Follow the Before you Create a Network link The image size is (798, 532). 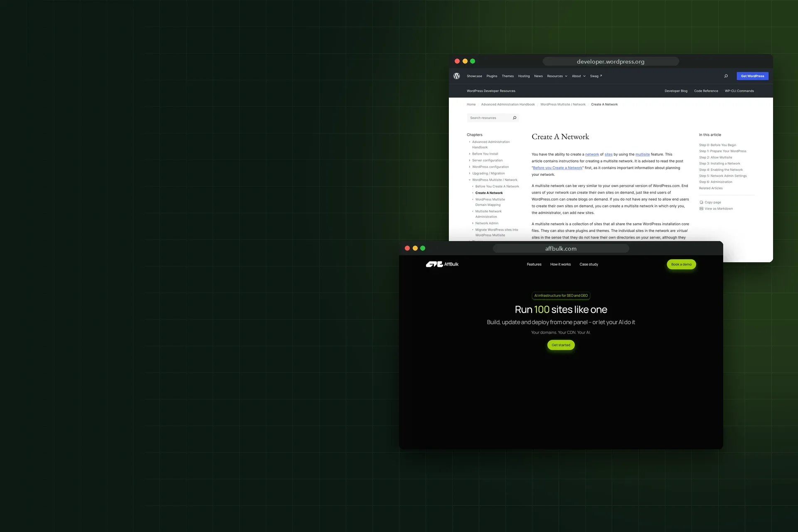tap(557, 168)
